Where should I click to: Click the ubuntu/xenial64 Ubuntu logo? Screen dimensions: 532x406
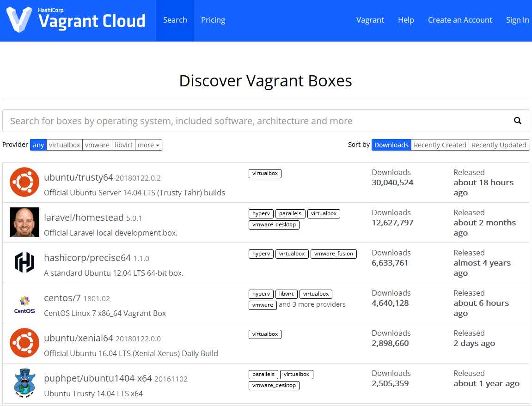[x=24, y=343]
